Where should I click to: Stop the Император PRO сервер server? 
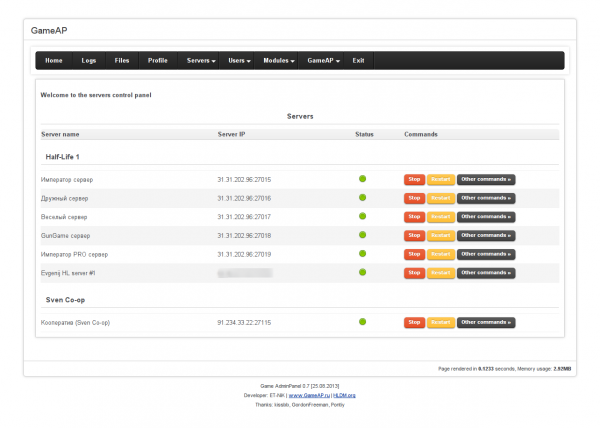(x=414, y=254)
